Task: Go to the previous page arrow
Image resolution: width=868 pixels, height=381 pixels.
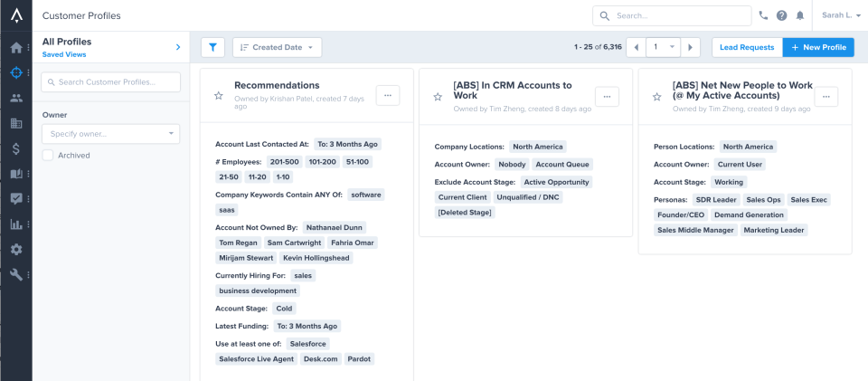Action: pos(636,48)
